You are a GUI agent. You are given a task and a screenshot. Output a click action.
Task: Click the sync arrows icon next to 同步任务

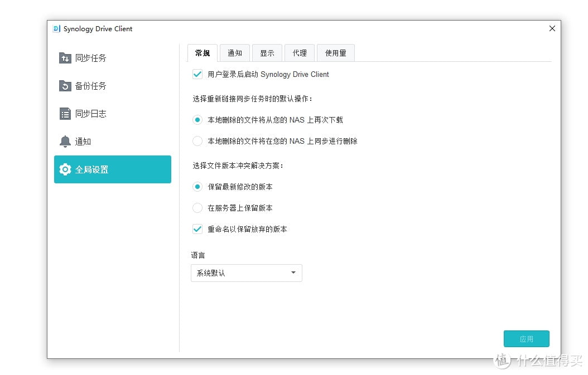pos(65,57)
